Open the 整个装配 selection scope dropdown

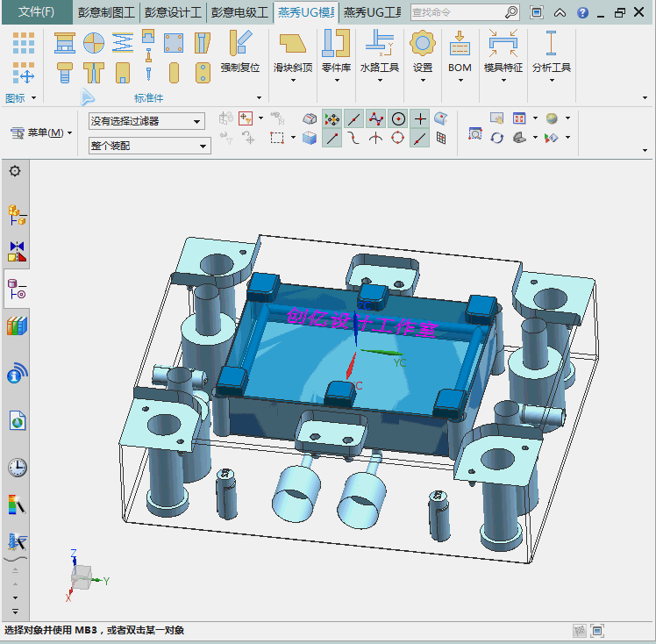[149, 146]
